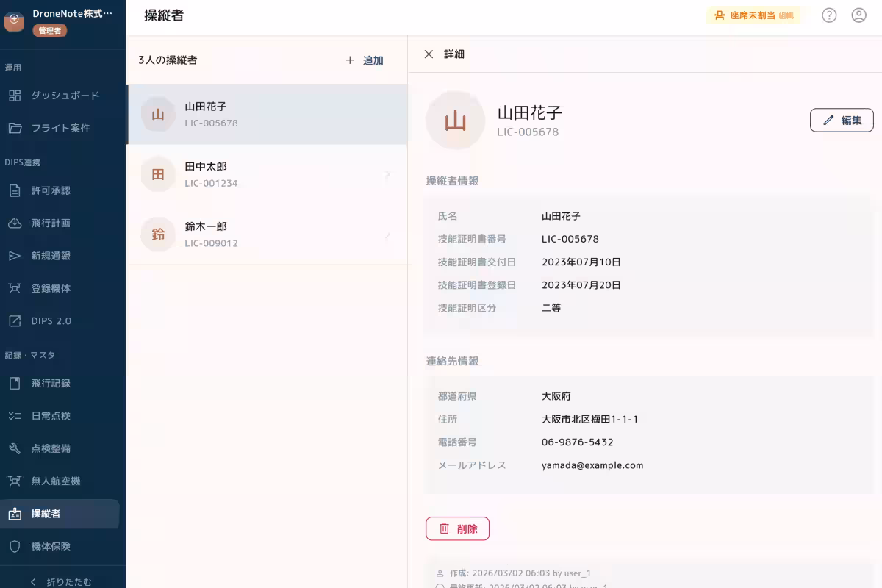Open the help question mark icon
Image resolution: width=882 pixels, height=588 pixels.
[829, 15]
